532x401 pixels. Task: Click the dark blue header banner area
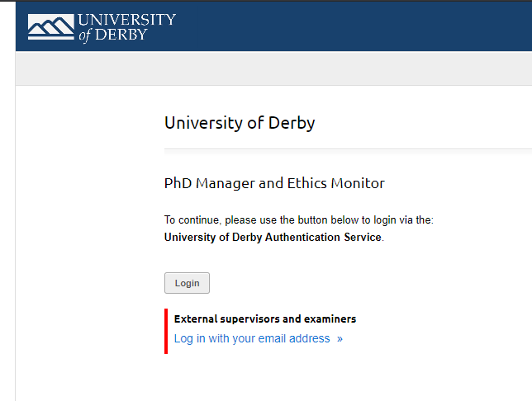340,26
